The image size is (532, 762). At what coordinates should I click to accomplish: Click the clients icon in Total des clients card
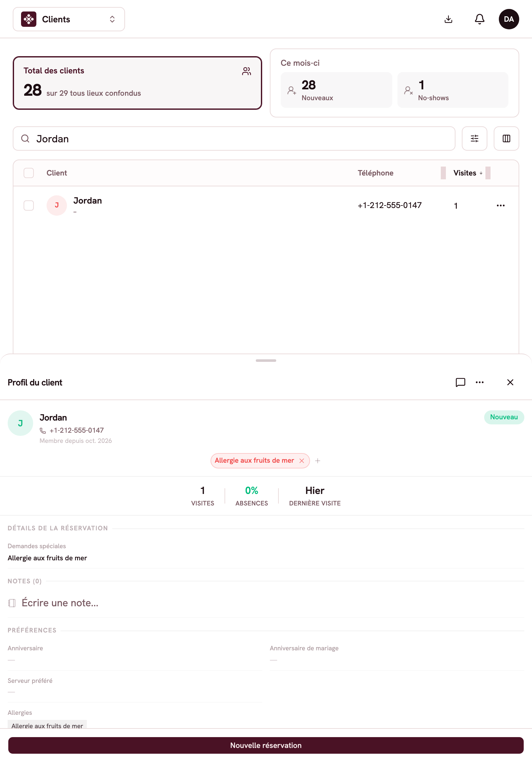coord(247,71)
